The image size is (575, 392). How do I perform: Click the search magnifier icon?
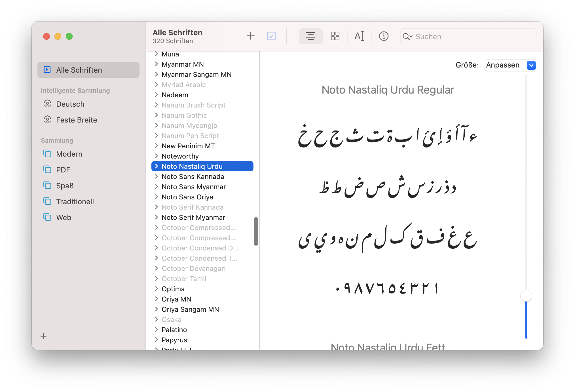coord(407,37)
